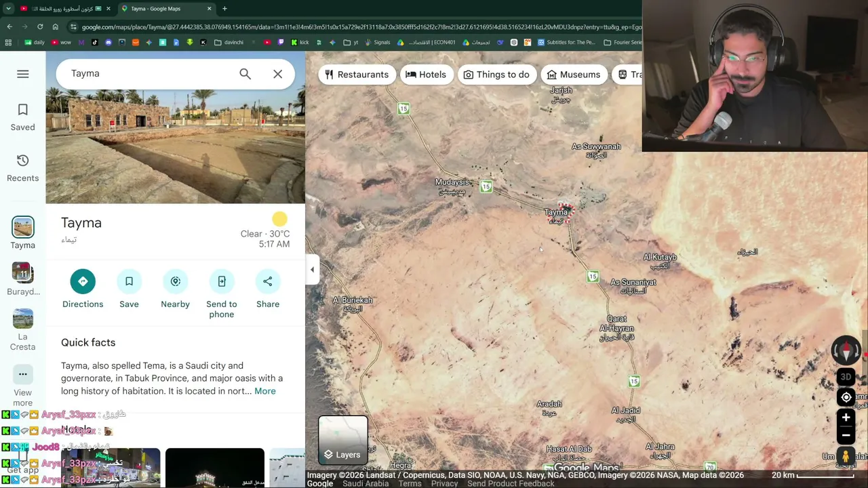The width and height of the screenshot is (868, 488).
Task: Reload the Google Maps page
Action: click(40, 27)
